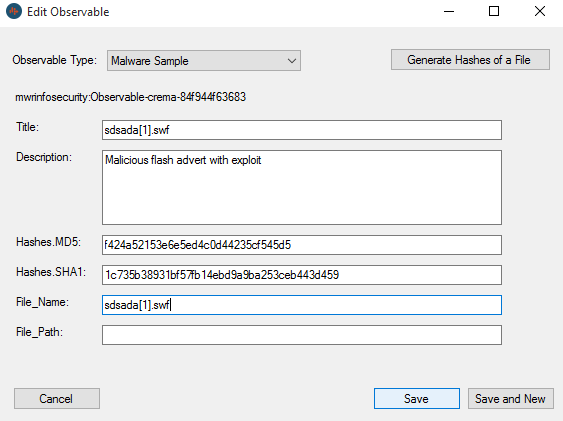Select the Hashes.MD5 input field

[302, 245]
